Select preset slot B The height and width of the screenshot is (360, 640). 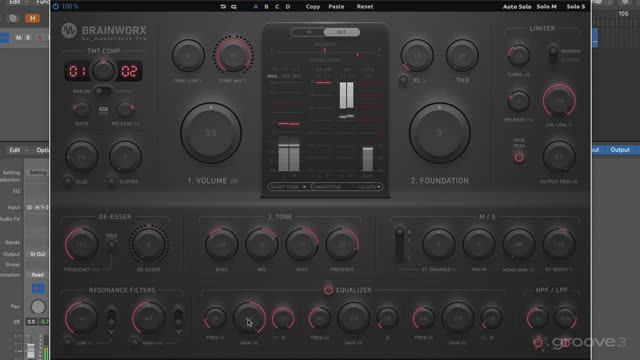click(267, 7)
